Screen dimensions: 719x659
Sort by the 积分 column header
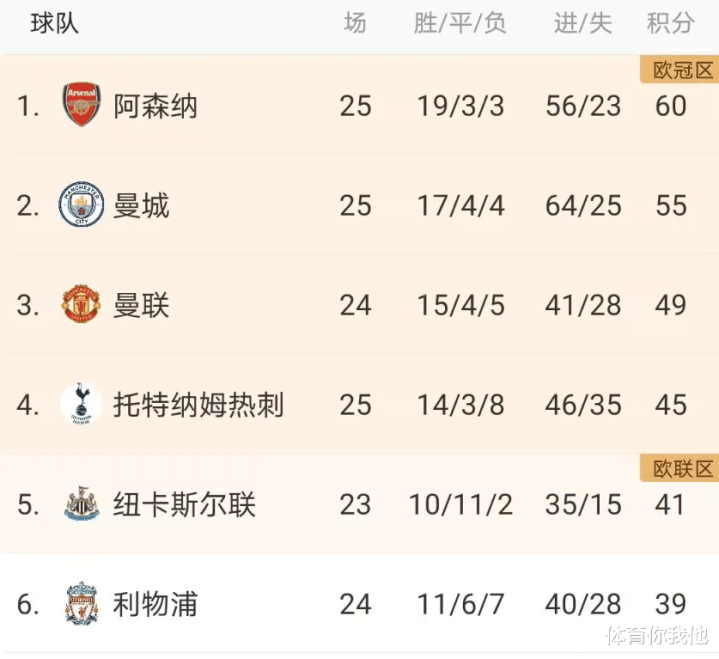671,24
